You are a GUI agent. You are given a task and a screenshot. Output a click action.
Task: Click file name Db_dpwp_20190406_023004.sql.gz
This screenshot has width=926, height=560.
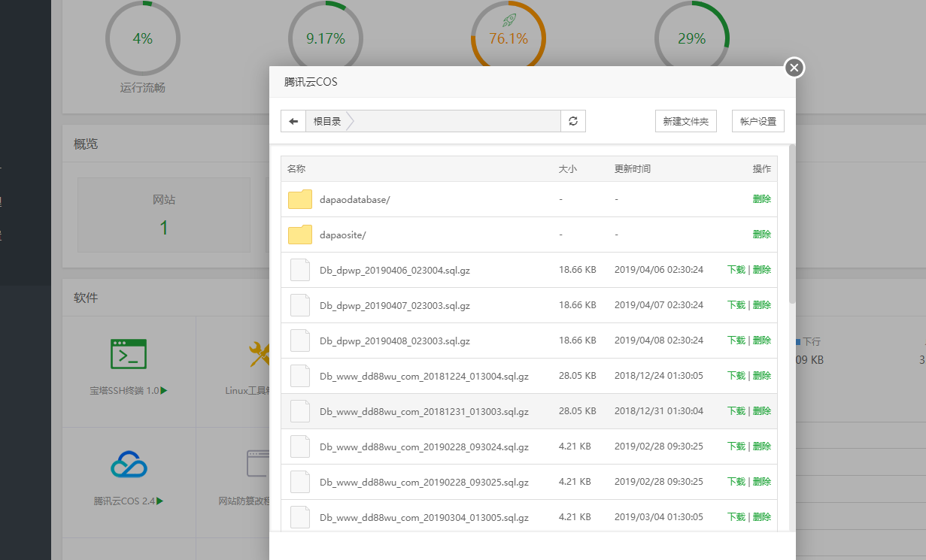395,270
